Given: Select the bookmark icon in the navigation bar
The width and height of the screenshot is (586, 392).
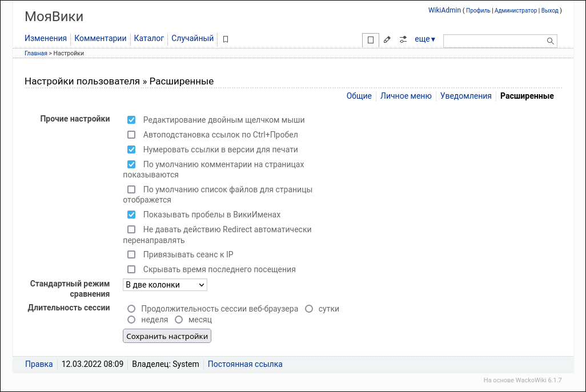Looking at the screenshot, I should tap(225, 39).
